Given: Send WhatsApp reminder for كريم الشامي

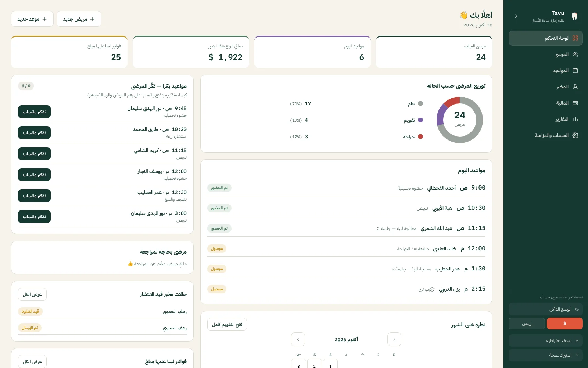Looking at the screenshot, I should (34, 154).
